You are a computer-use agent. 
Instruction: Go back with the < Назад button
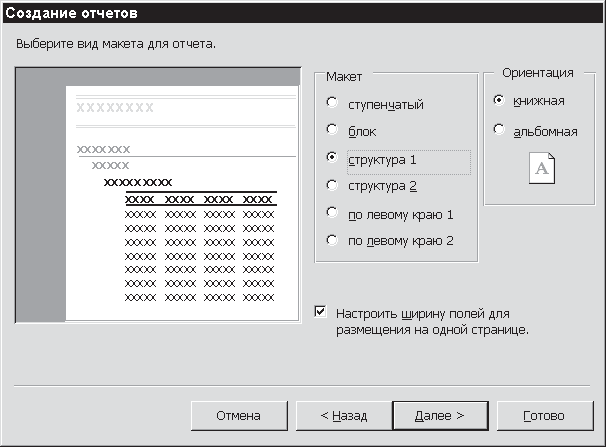pos(343,415)
